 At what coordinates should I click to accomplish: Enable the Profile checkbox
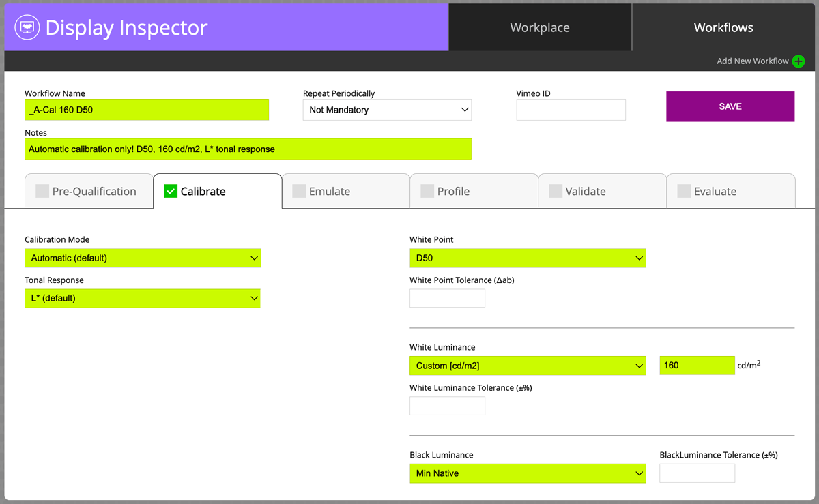click(x=427, y=192)
